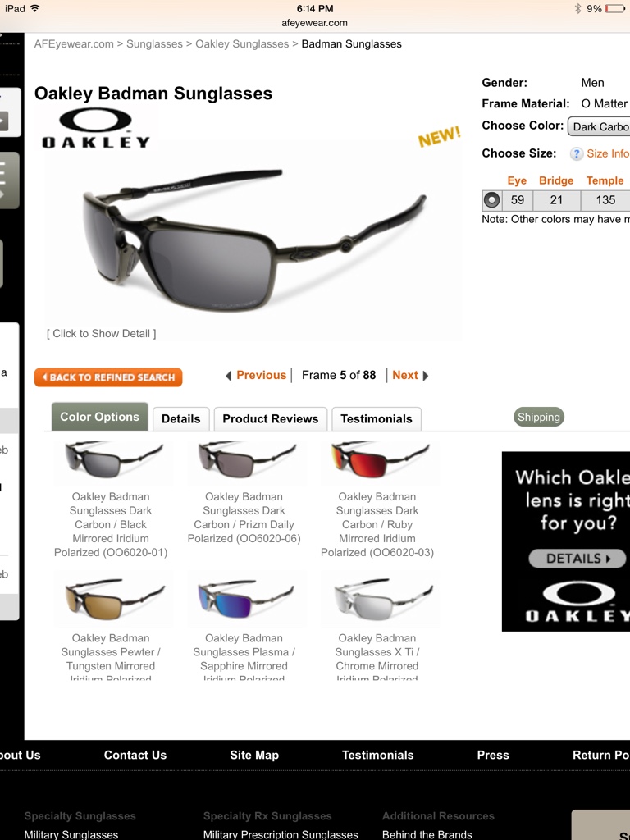630x840 pixels.
Task: Open the Oakley Sunglasses breadcrumb link
Action: tap(242, 44)
